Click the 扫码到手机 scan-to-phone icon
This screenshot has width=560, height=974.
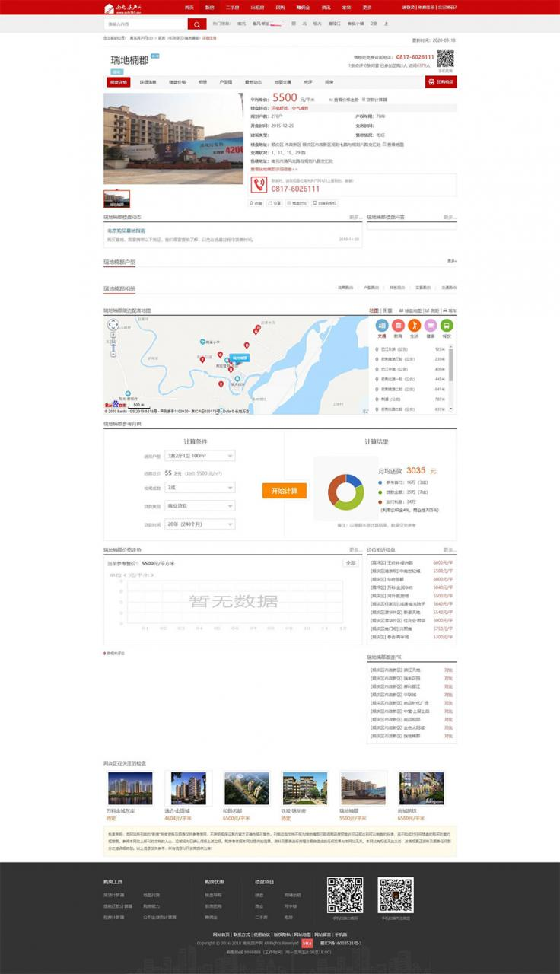point(325,203)
